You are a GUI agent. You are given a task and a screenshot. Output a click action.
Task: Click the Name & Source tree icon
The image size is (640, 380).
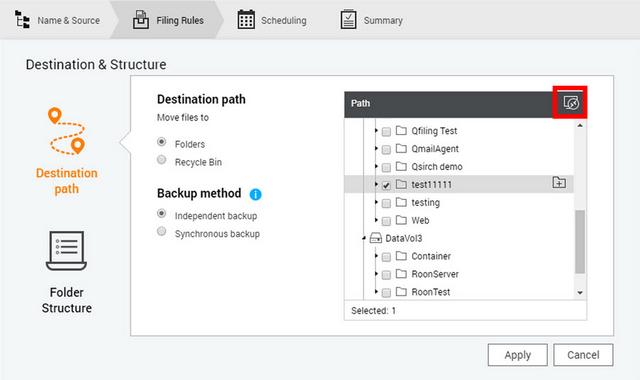coord(22,20)
